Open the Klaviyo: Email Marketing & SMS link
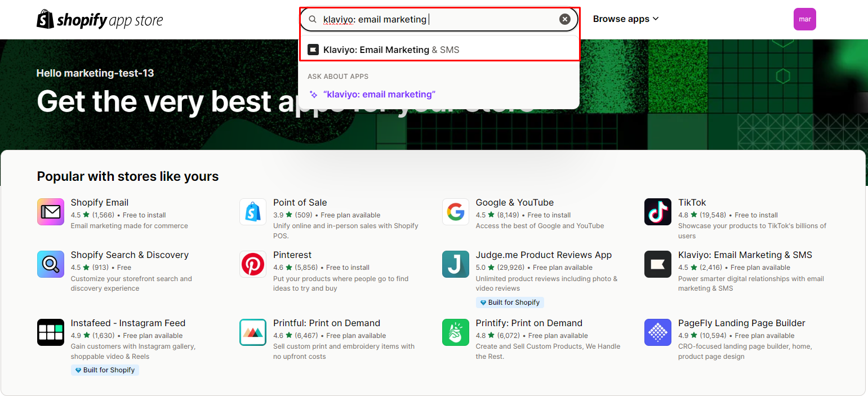 745,255
